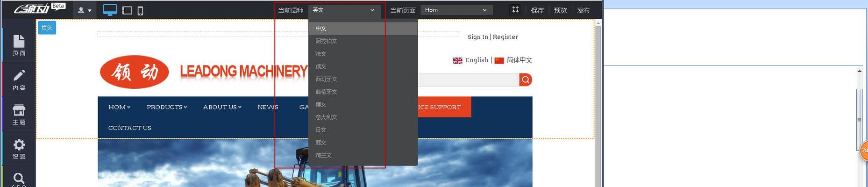
Task: Click the vertical scrollbar thumb in right window
Action: (859, 119)
